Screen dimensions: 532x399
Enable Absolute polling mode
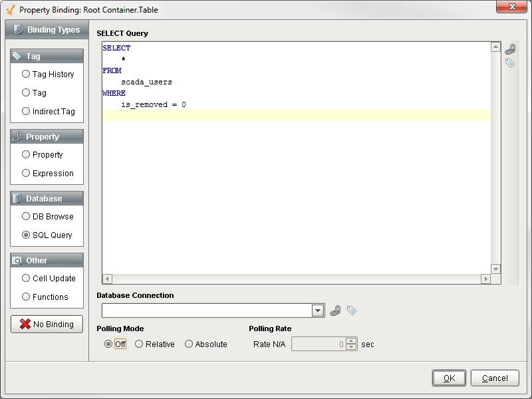[188, 344]
